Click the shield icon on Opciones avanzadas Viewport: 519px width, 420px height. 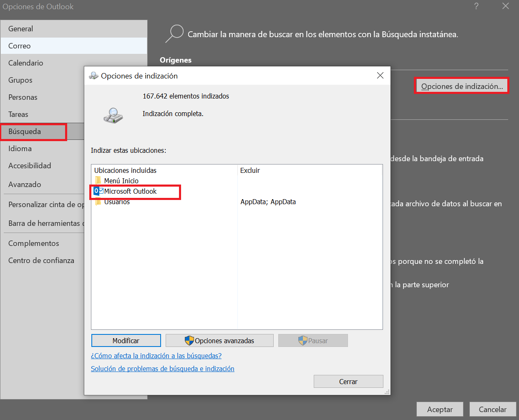click(x=189, y=341)
